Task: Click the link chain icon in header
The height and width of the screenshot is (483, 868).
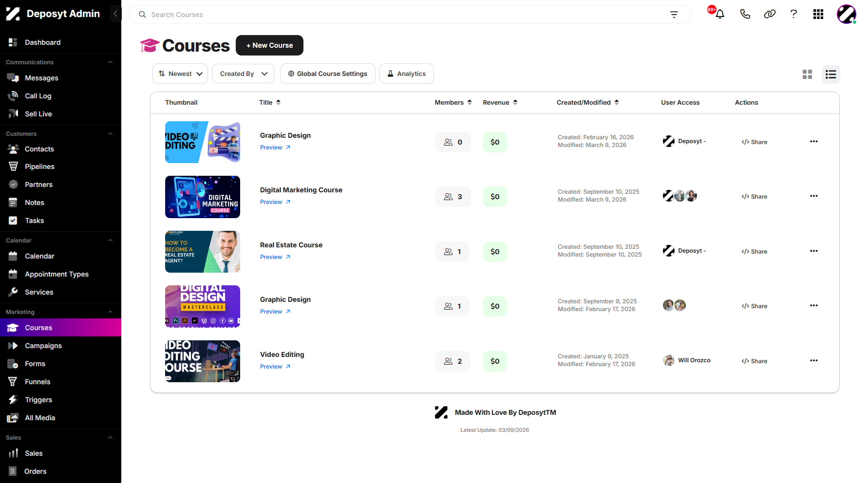Action: pos(770,14)
